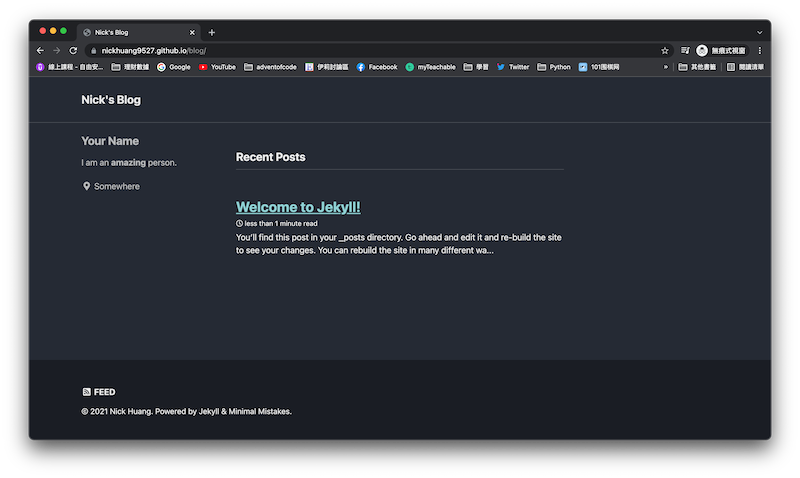Bookmark this page with the star
The width and height of the screenshot is (800, 478).
click(664, 51)
